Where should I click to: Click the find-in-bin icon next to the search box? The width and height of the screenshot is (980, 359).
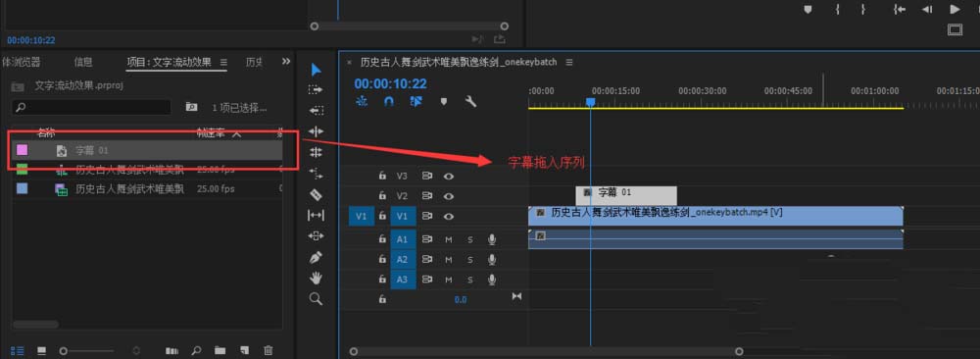(192, 108)
